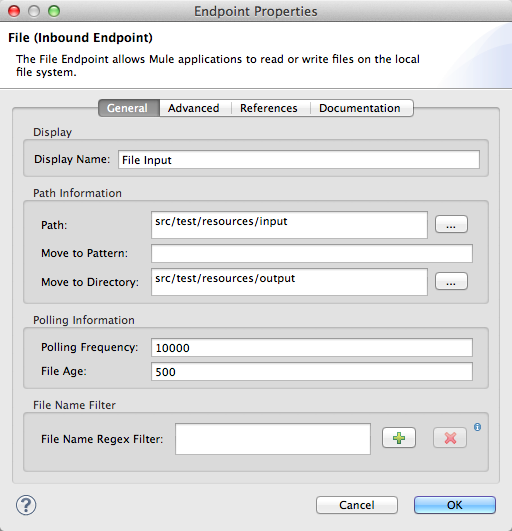This screenshot has height=531, width=512.
Task: Click the 'Display Name:' label
Action: tap(72, 159)
